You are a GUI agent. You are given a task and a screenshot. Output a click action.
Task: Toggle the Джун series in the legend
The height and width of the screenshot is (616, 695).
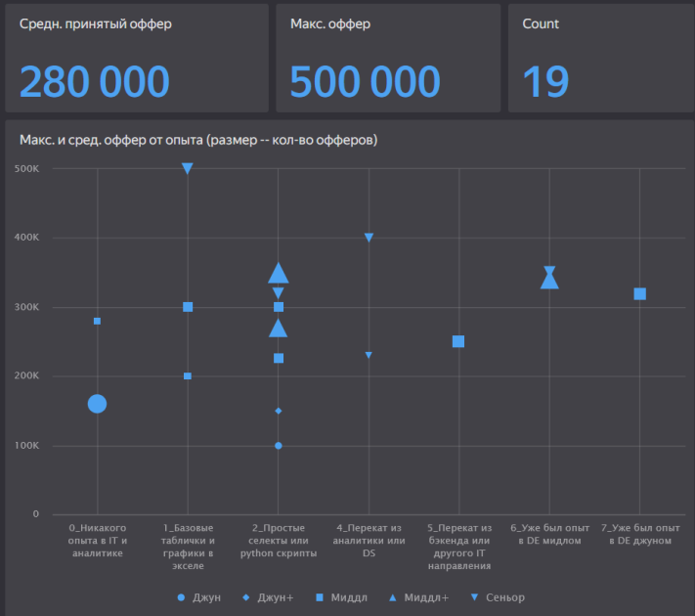198,597
